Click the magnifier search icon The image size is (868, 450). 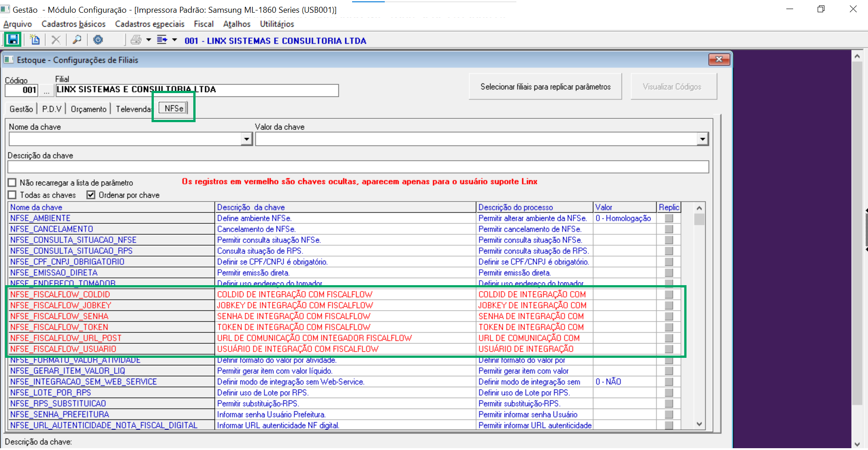77,40
